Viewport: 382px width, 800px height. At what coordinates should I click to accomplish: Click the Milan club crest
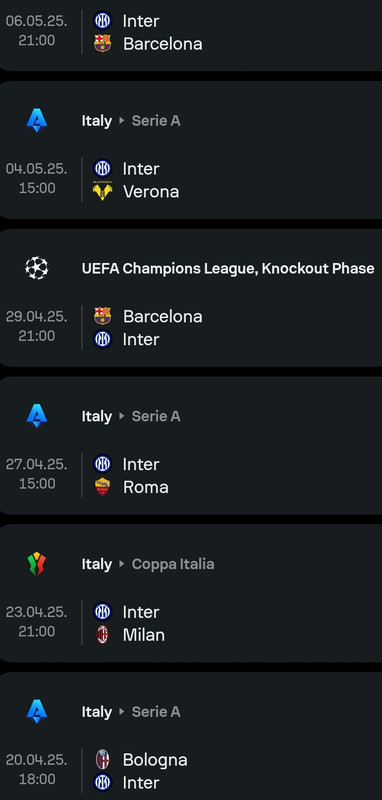coord(103,635)
